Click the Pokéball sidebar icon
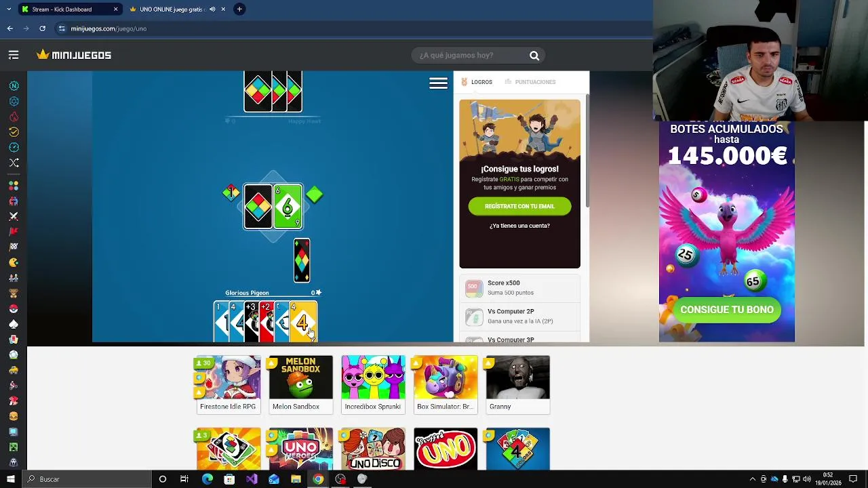 click(x=14, y=308)
